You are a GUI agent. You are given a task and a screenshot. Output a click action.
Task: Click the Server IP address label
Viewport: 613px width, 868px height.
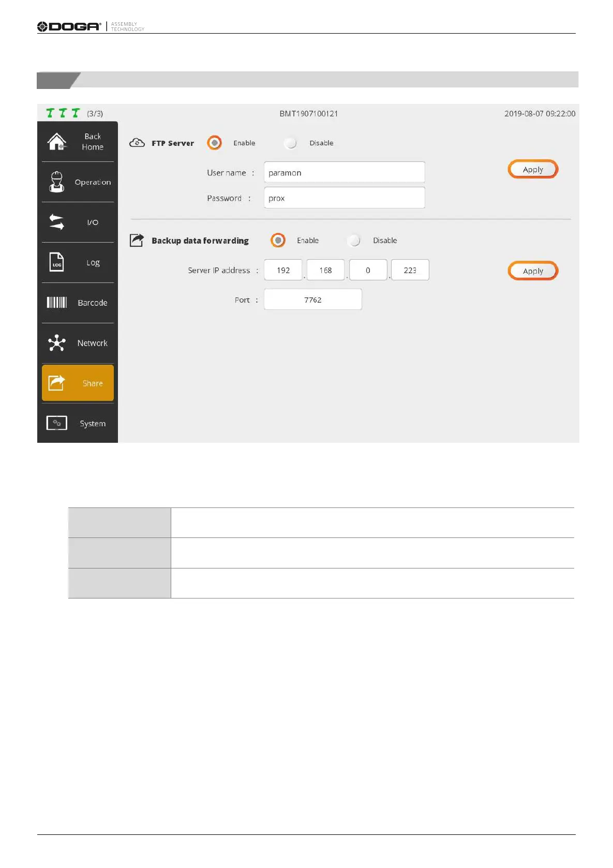pos(219,270)
